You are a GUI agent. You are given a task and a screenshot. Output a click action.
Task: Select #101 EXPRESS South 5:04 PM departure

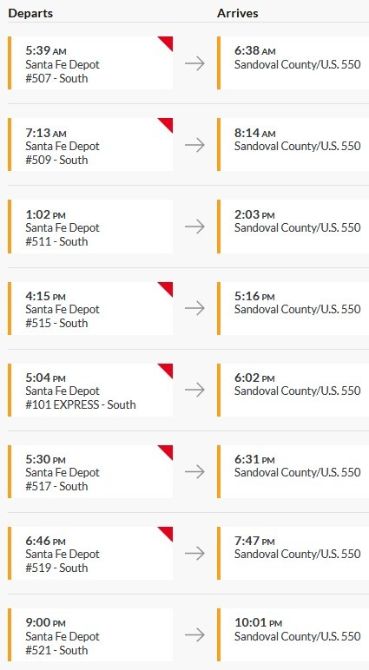point(91,390)
